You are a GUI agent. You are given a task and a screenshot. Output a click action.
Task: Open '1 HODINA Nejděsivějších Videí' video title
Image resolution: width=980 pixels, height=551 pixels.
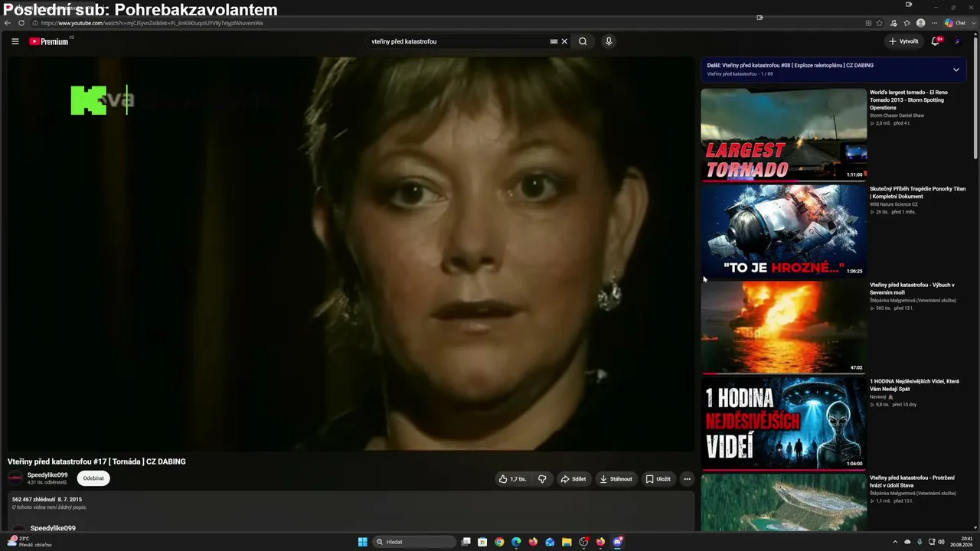click(914, 385)
